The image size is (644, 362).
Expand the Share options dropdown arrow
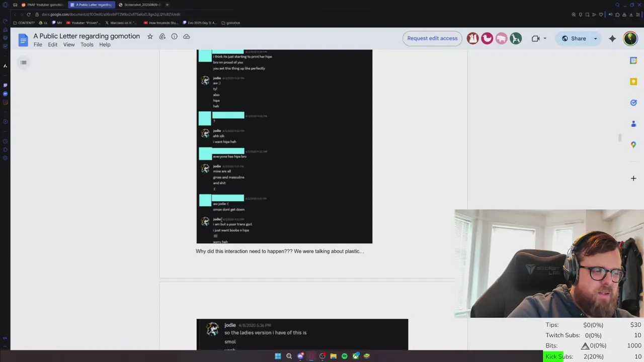(x=595, y=38)
